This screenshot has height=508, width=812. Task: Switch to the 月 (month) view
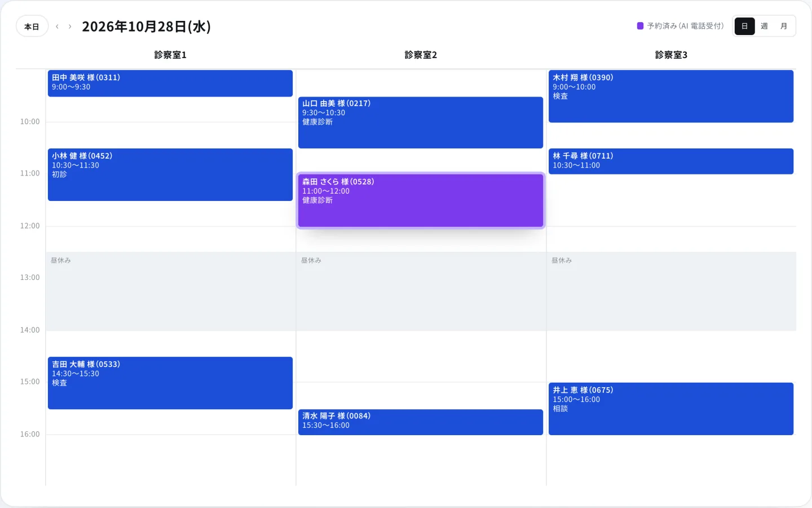(x=784, y=26)
